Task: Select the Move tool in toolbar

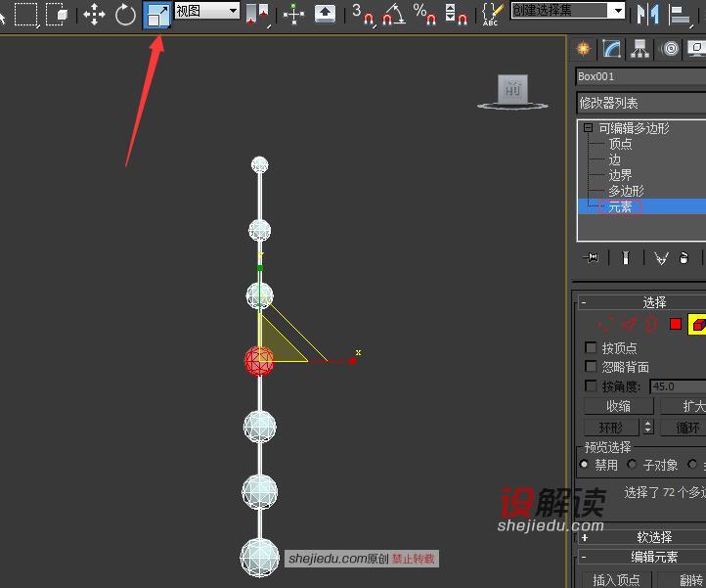Action: click(94, 15)
